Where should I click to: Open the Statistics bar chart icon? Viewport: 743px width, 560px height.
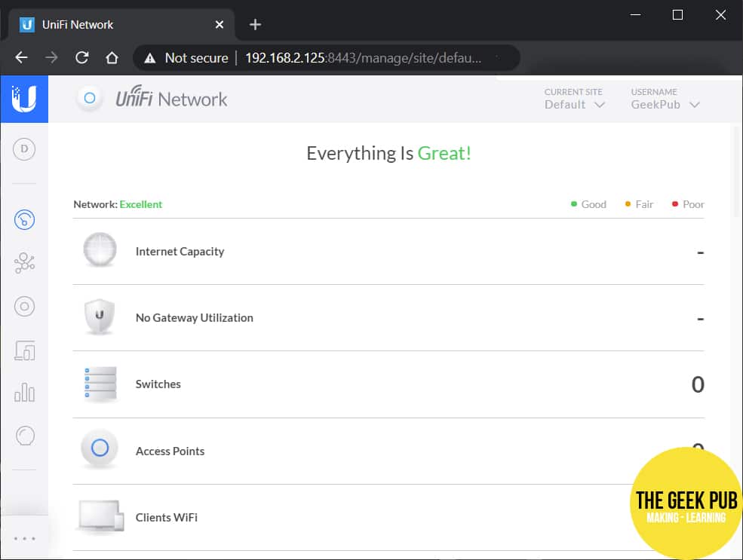(25, 393)
